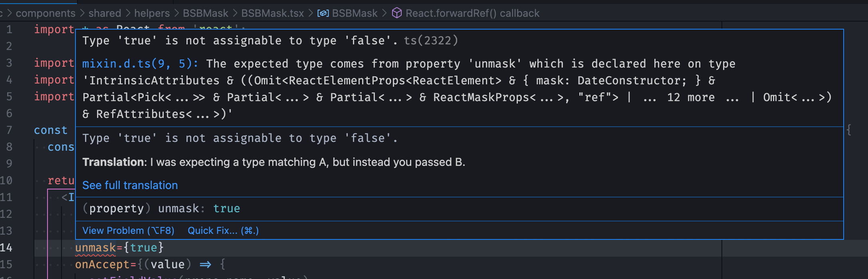The height and width of the screenshot is (279, 868).
Task: Open the "components" breadcrumb dropdown
Action: coord(46,13)
